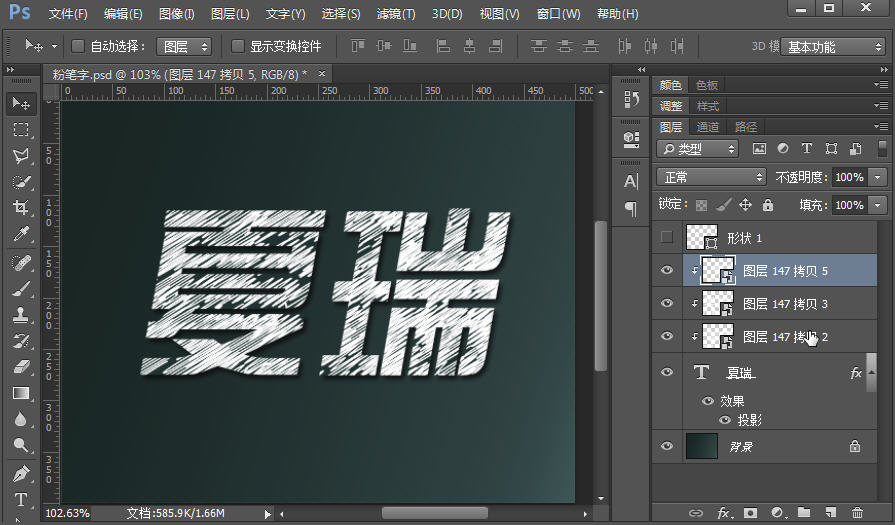Toggle the layer filter switch
This screenshot has height=525, width=895.
pos(882,148)
